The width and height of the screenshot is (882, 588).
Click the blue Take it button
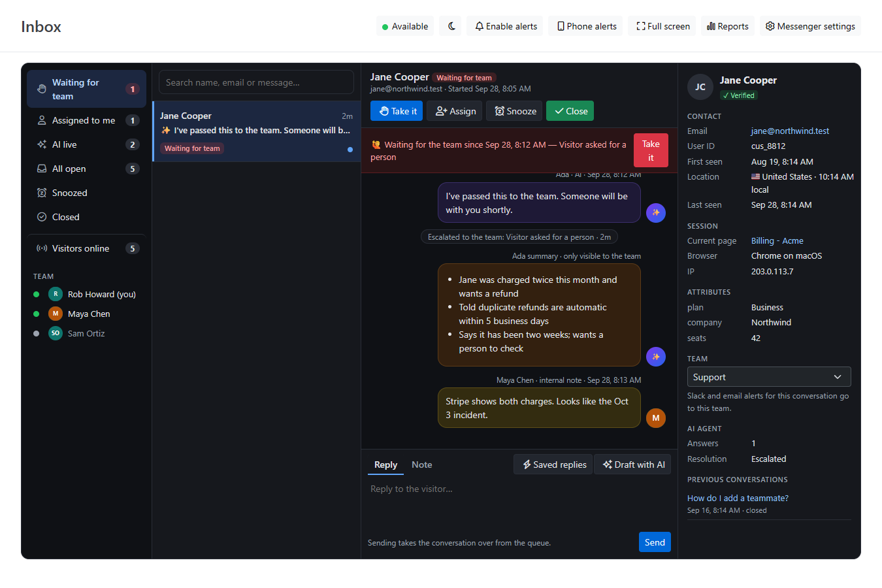(397, 111)
